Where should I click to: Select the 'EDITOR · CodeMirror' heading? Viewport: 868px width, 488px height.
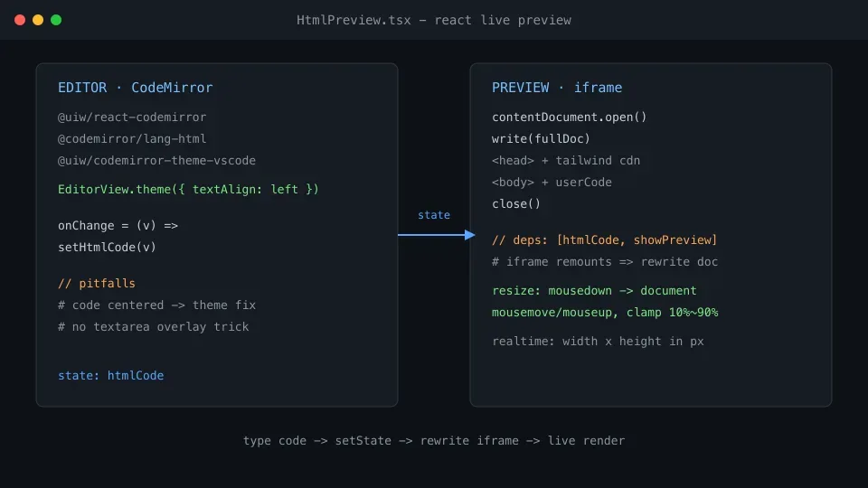(135, 88)
